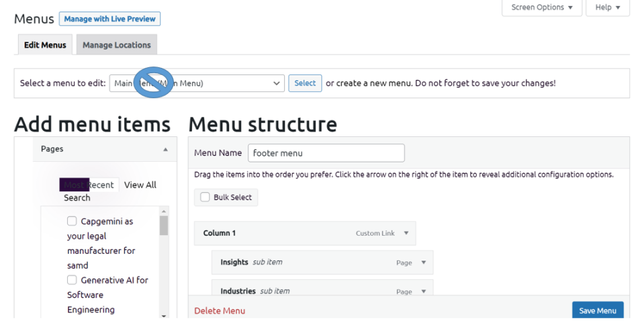Collapse the Pages panel arrow

coord(165,149)
